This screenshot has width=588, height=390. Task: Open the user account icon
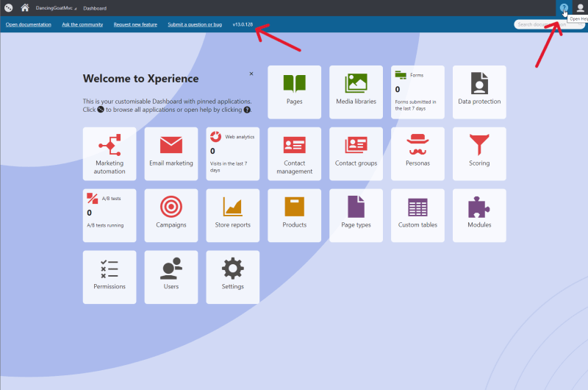[580, 8]
